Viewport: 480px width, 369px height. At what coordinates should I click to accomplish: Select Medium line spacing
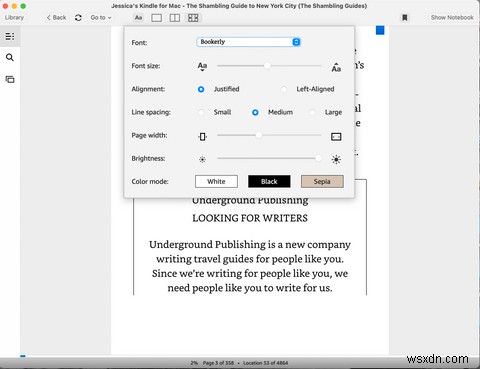click(x=255, y=112)
